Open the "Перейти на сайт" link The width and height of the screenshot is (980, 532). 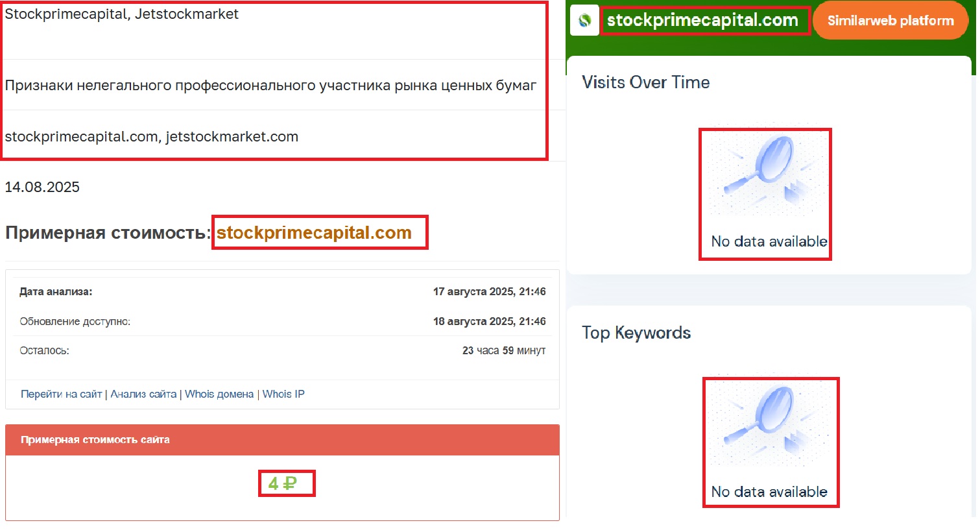tap(61, 393)
